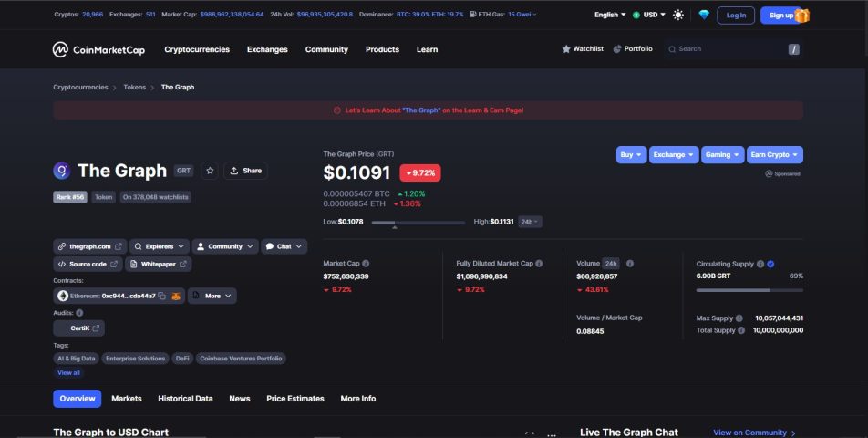Viewport: 868px width, 438px height.
Task: Click the MetaMask fox icon
Action: point(176,297)
